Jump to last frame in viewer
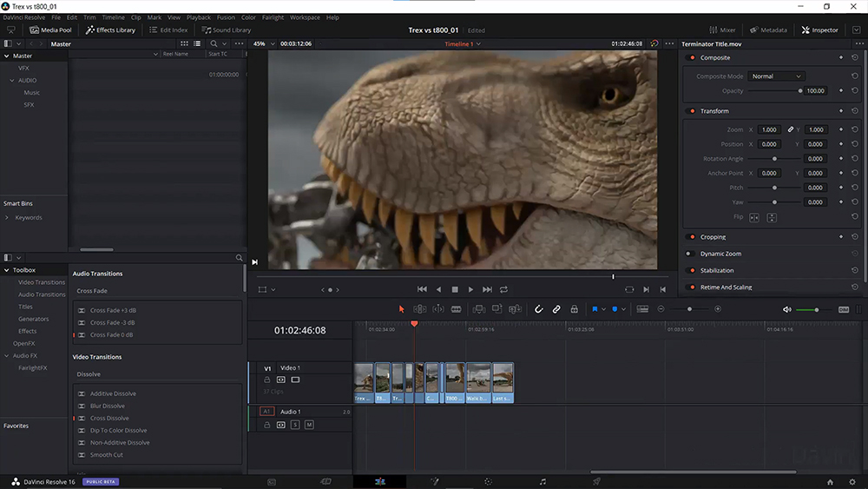The width and height of the screenshot is (868, 489). [487, 289]
